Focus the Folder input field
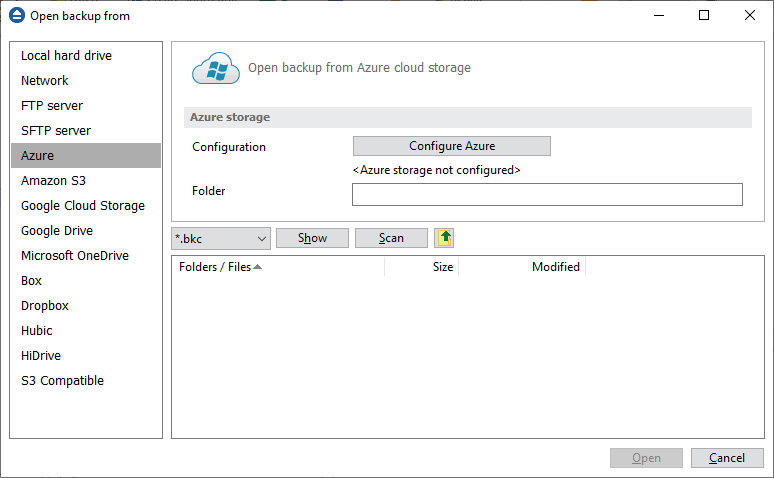 547,195
